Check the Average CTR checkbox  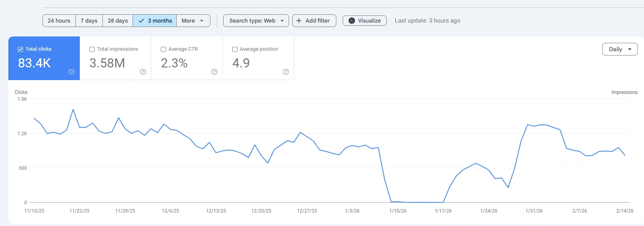[x=164, y=49]
